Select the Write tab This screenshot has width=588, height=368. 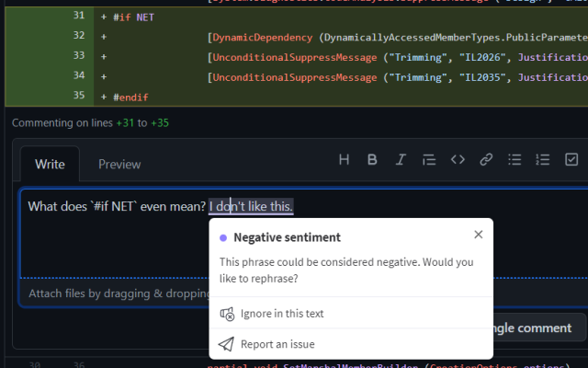pos(50,165)
